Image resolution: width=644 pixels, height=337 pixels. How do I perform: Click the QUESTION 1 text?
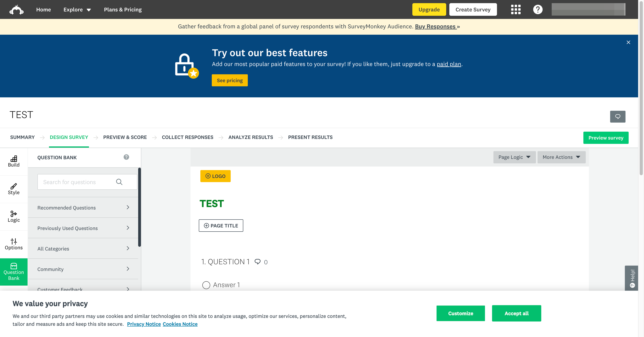click(x=229, y=262)
